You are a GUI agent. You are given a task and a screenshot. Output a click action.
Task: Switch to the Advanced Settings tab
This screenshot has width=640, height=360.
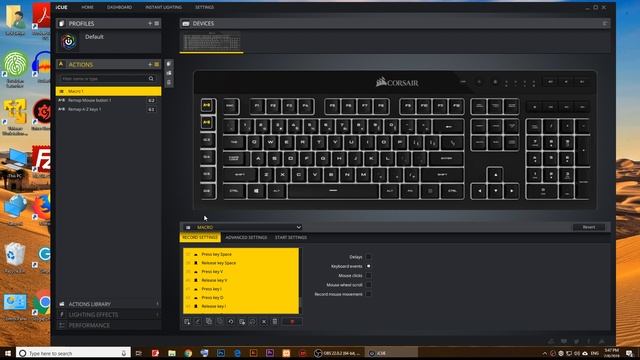tap(246, 238)
